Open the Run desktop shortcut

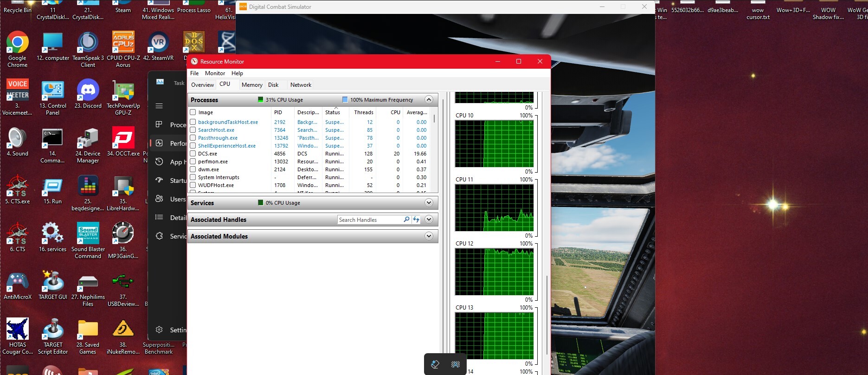(52, 190)
